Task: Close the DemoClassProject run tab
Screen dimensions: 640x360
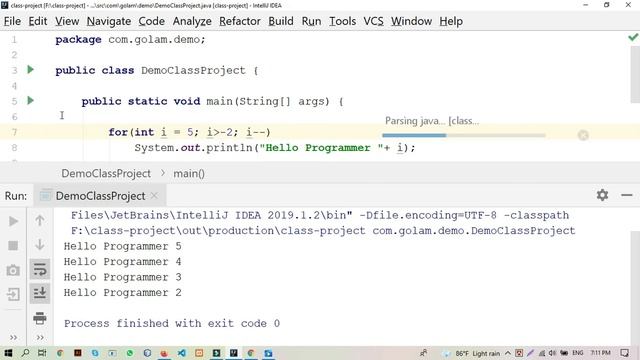Action: coord(154,196)
